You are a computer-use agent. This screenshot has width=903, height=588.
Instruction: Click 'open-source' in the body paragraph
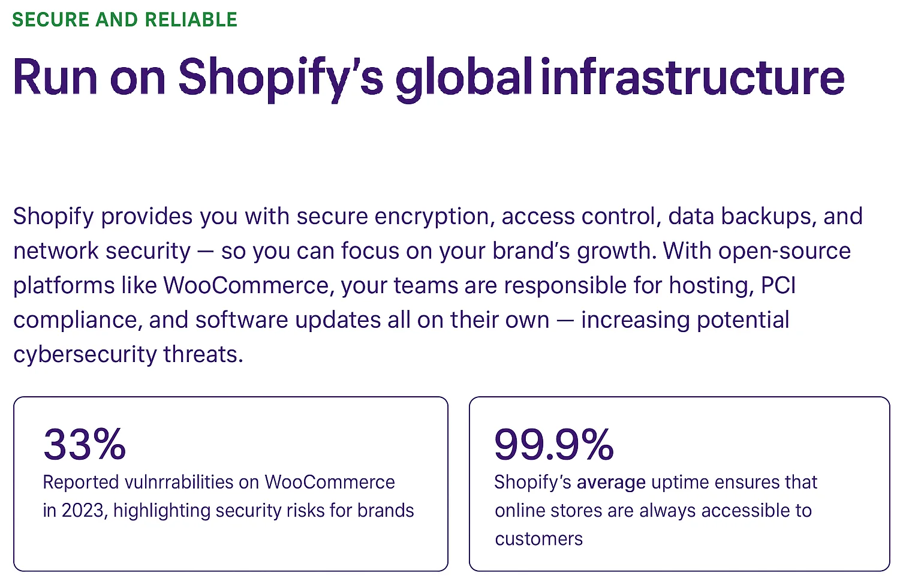784,251
